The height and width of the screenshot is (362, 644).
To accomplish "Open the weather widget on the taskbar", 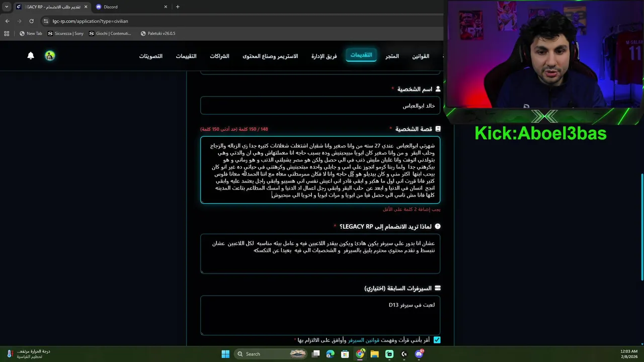I will coord(29,354).
